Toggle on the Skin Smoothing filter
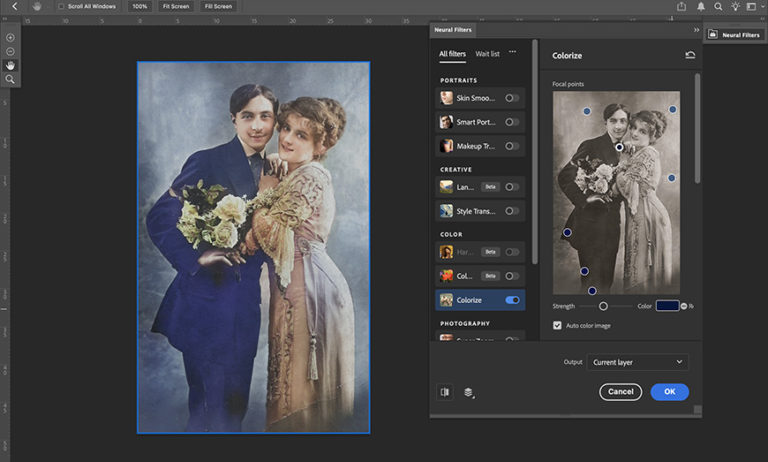 (512, 98)
